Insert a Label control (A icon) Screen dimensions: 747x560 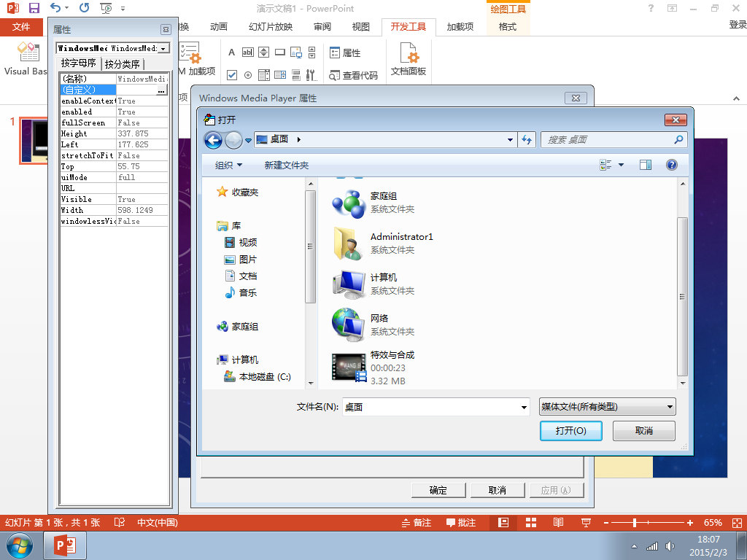231,52
